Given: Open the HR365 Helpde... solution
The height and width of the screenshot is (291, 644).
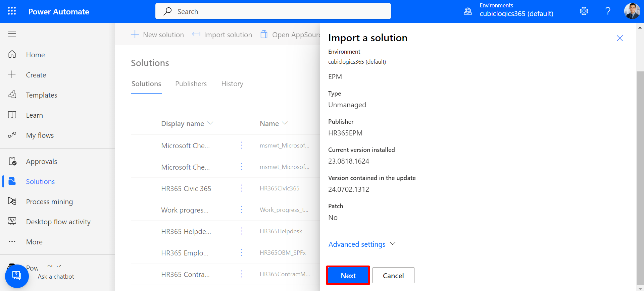Looking at the screenshot, I should tap(186, 231).
